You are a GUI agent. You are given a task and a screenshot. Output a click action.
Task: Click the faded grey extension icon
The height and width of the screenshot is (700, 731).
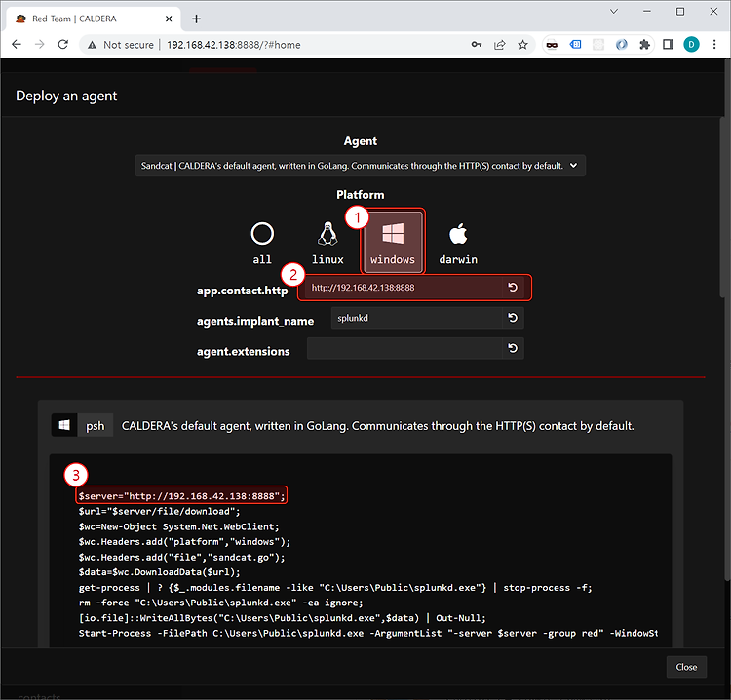[598, 44]
